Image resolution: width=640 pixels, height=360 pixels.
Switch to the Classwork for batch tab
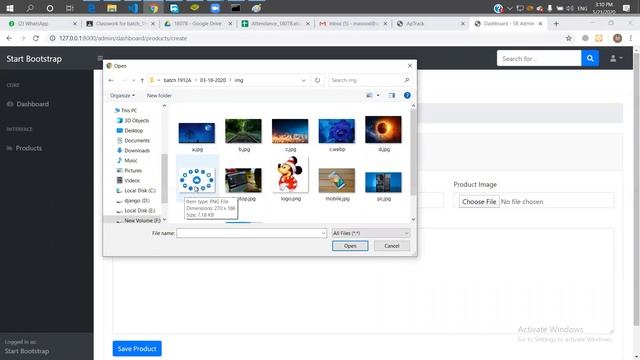(120, 24)
